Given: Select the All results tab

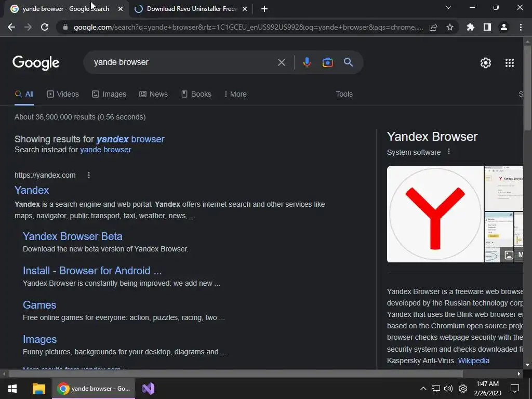Looking at the screenshot, I should click(24, 94).
